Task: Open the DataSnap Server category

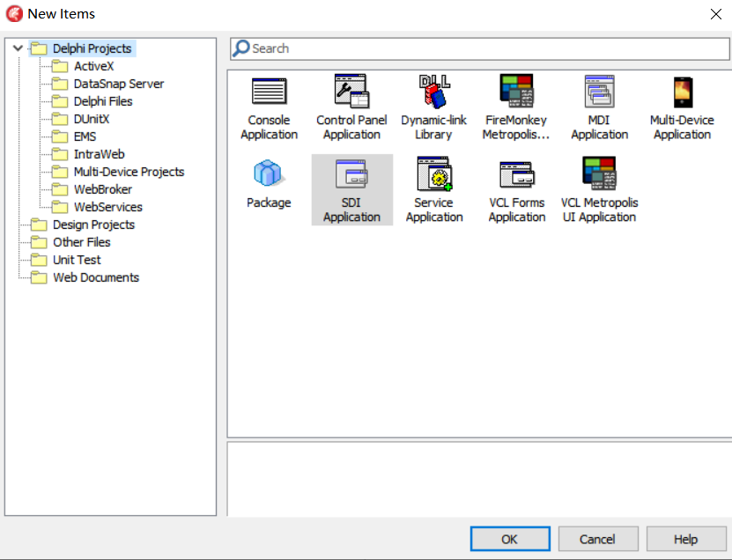Action: 107,84
